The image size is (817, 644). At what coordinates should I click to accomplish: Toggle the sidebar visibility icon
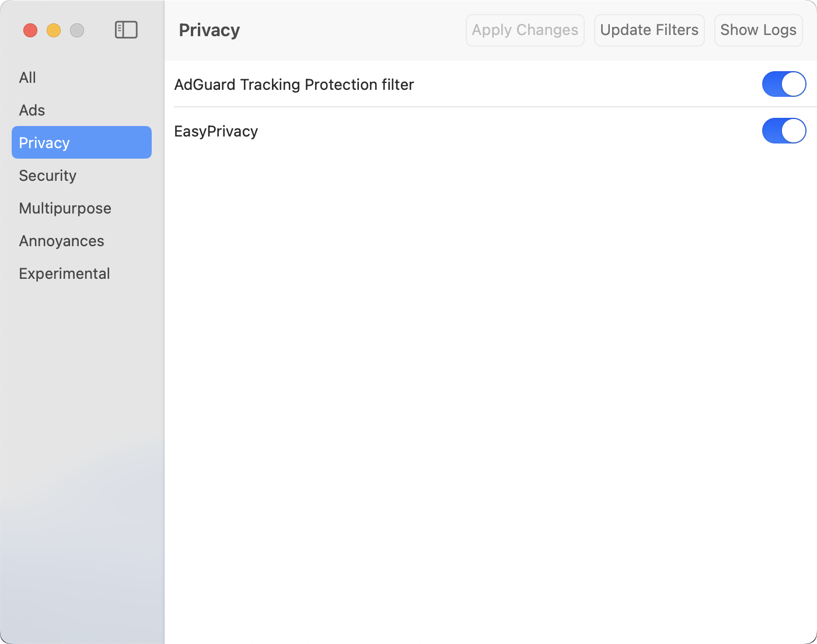coord(126,30)
